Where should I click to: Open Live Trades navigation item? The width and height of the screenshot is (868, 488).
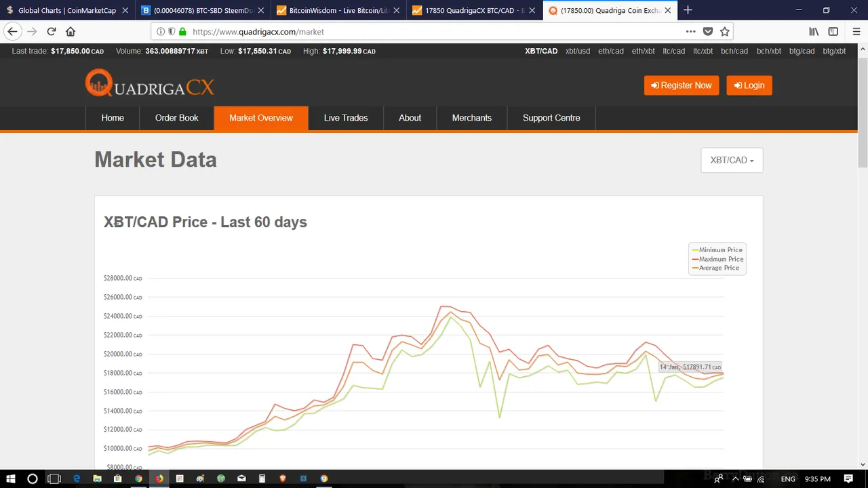pyautogui.click(x=346, y=118)
